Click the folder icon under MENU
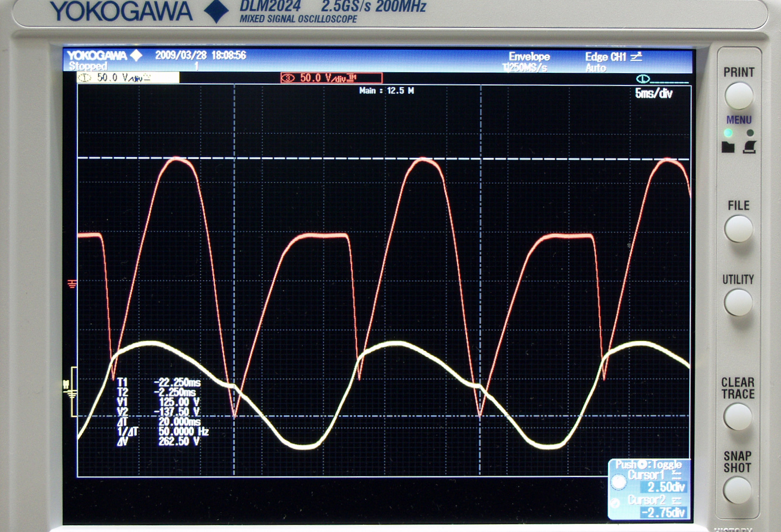 pos(728,147)
